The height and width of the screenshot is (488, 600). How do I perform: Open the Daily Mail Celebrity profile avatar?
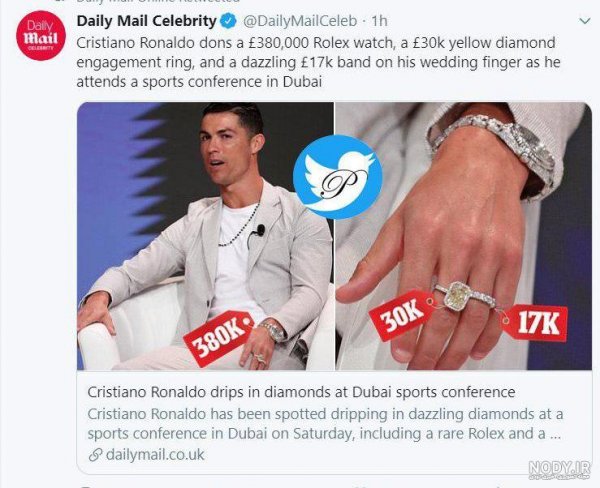(x=41, y=36)
